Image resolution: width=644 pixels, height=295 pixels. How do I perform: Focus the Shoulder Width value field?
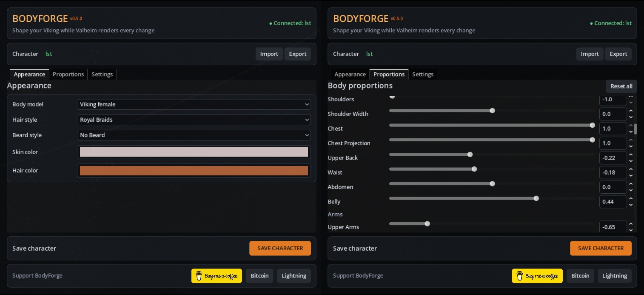coord(613,114)
